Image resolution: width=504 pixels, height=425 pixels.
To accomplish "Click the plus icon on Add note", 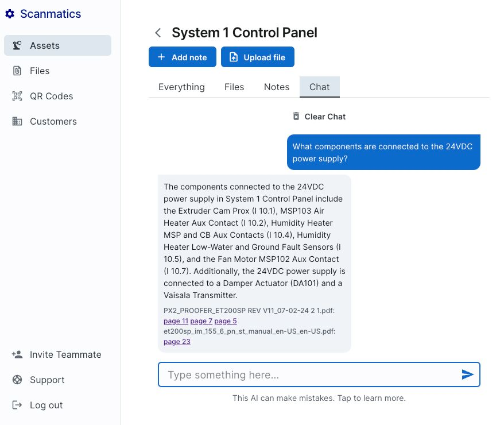I will point(162,57).
